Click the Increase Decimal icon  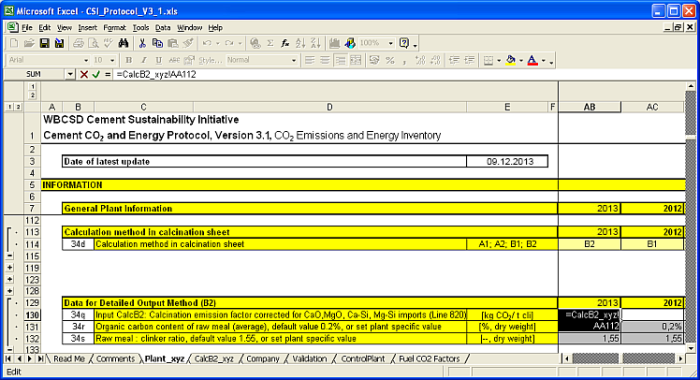[420, 60]
